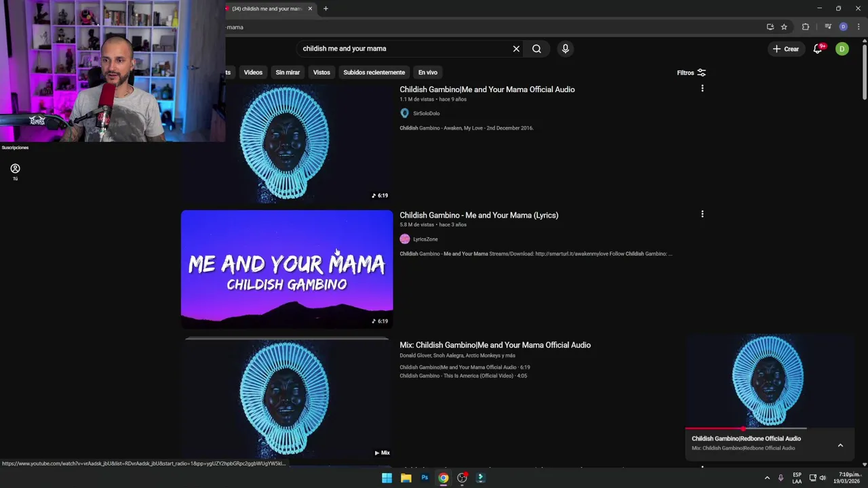Select the Subidos recientemente filter chip
The height and width of the screenshot is (488, 868).
pos(374,73)
